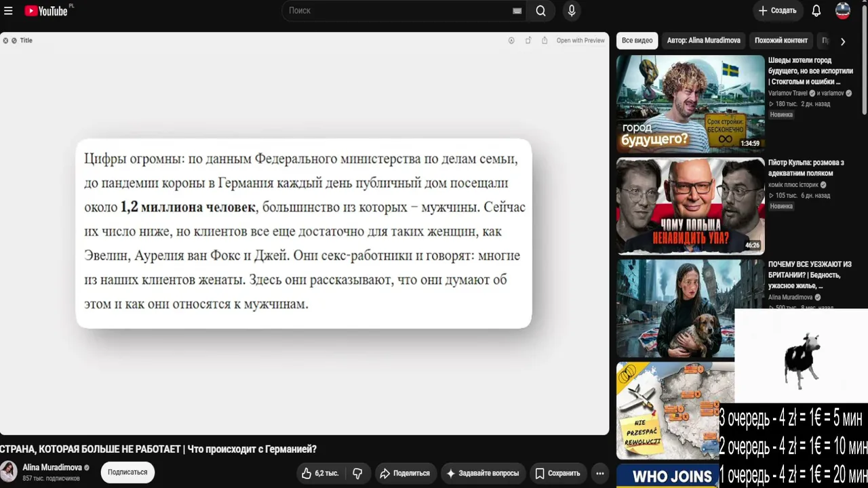Open the комік плюс історик channel name
The image size is (868, 488).
[793, 185]
